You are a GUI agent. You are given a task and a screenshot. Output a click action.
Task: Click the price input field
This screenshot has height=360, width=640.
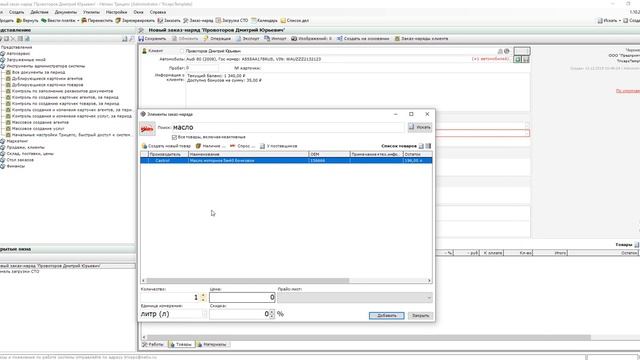click(x=242, y=298)
